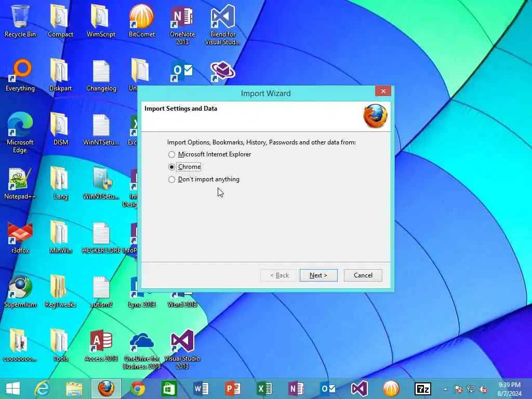This screenshot has height=399, width=532.
Task: Open the Action Center flag tray icon
Action: (458, 389)
